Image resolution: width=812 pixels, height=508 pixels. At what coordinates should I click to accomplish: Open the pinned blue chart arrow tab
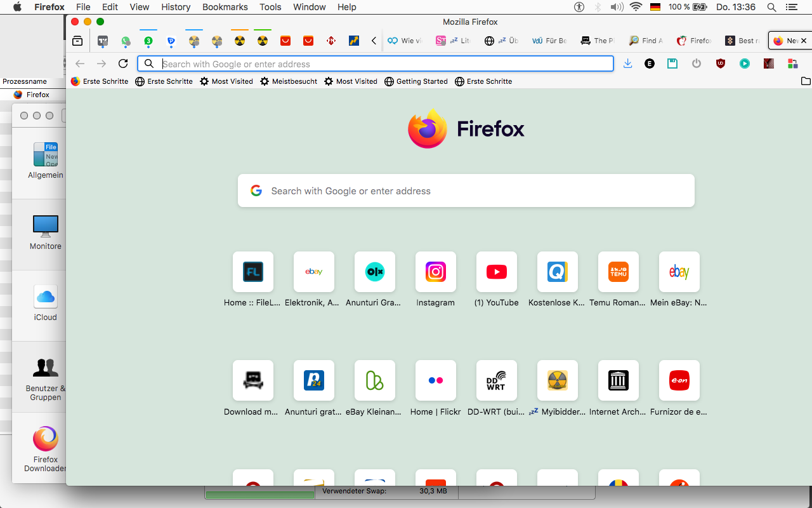[354, 41]
